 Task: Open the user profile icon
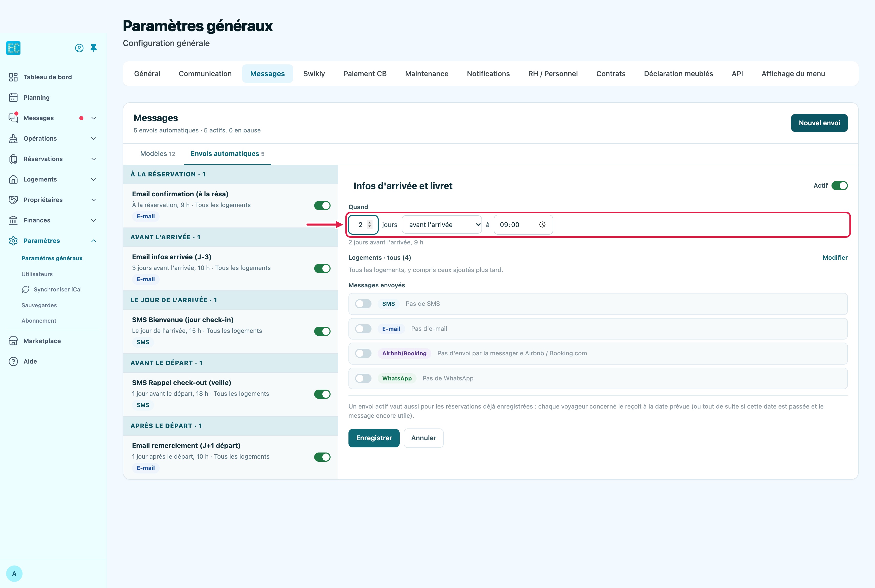coord(79,48)
